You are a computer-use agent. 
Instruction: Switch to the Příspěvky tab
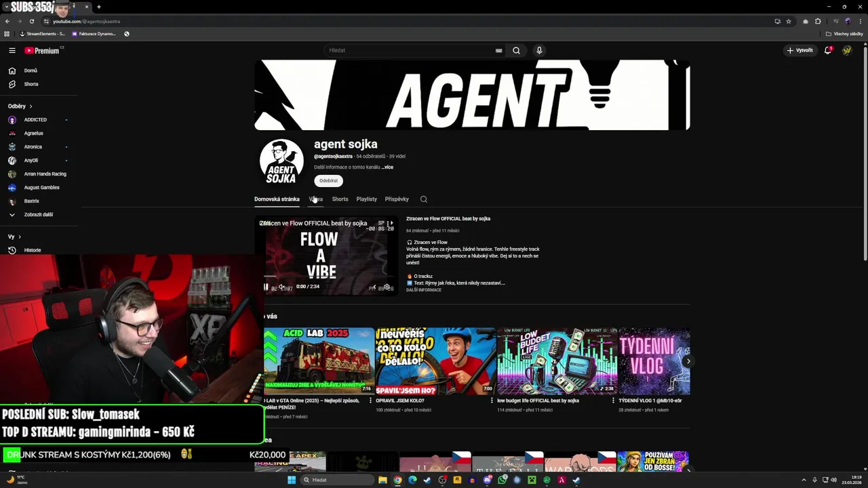(x=397, y=199)
